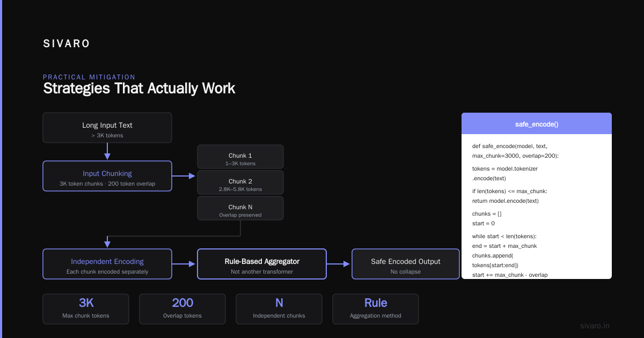Click the Chunk N block

(x=240, y=208)
